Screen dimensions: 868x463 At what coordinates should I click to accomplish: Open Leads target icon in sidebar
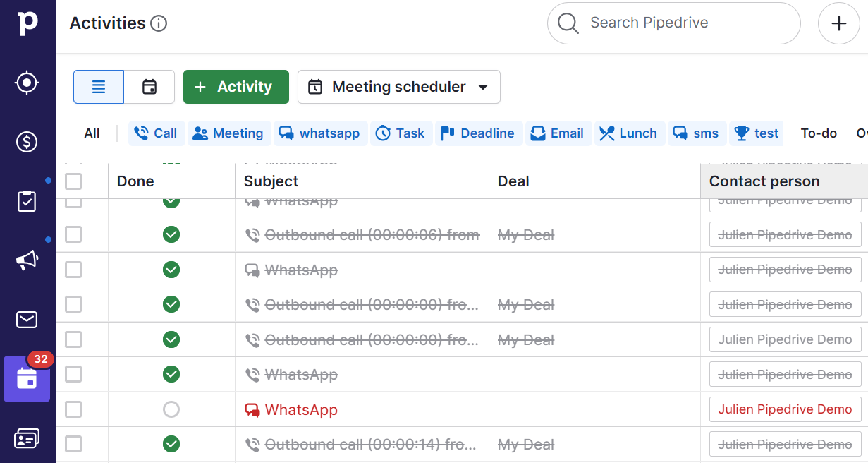coord(27,83)
